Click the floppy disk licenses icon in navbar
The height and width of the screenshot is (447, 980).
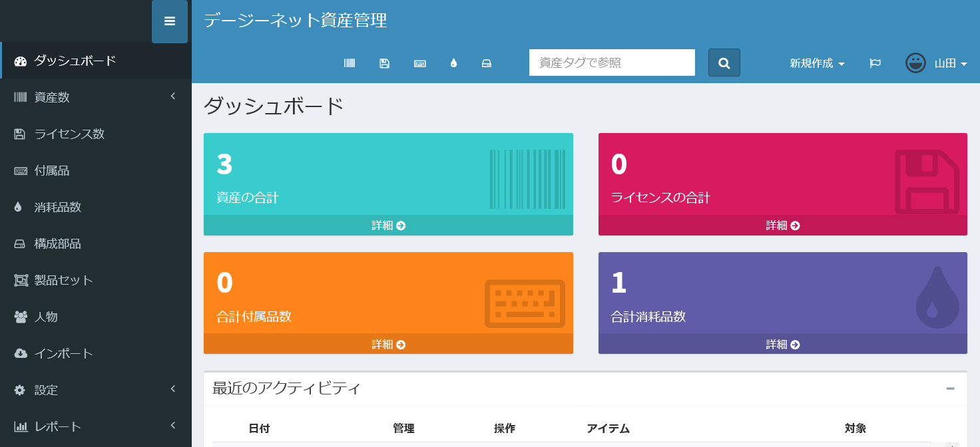(x=384, y=63)
